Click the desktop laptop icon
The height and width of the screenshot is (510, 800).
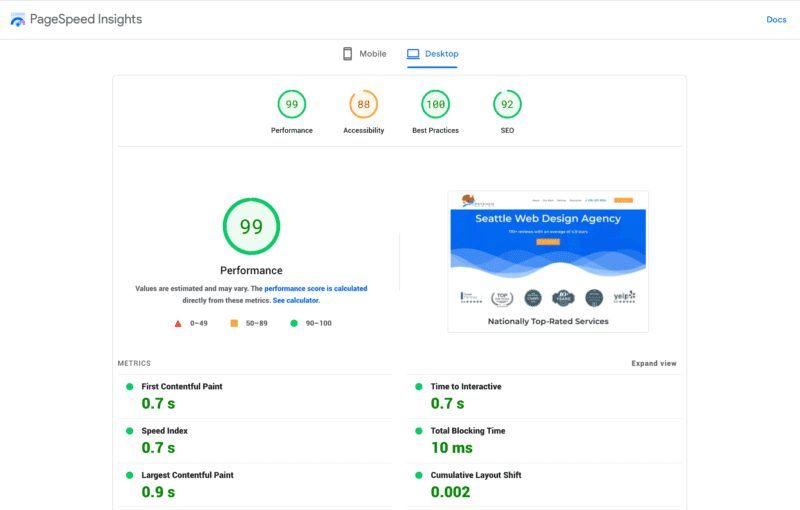pos(413,54)
